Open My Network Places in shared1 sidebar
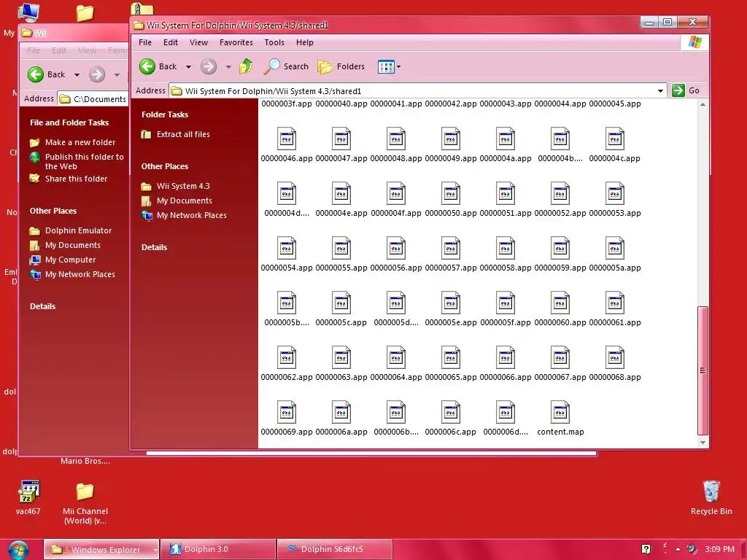Viewport: 747px width, 560px height. [x=192, y=215]
